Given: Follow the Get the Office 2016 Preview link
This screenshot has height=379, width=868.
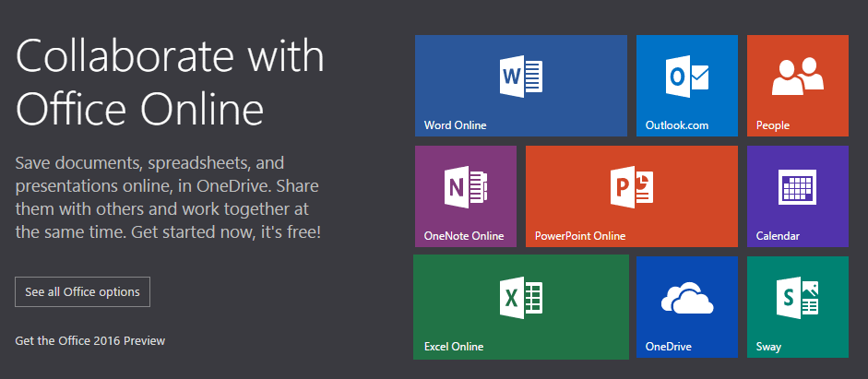Looking at the screenshot, I should [x=90, y=341].
